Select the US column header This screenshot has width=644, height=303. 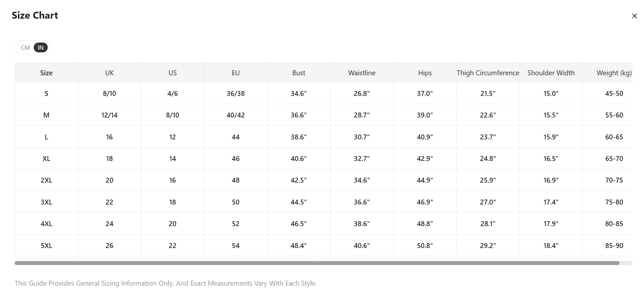pos(173,73)
